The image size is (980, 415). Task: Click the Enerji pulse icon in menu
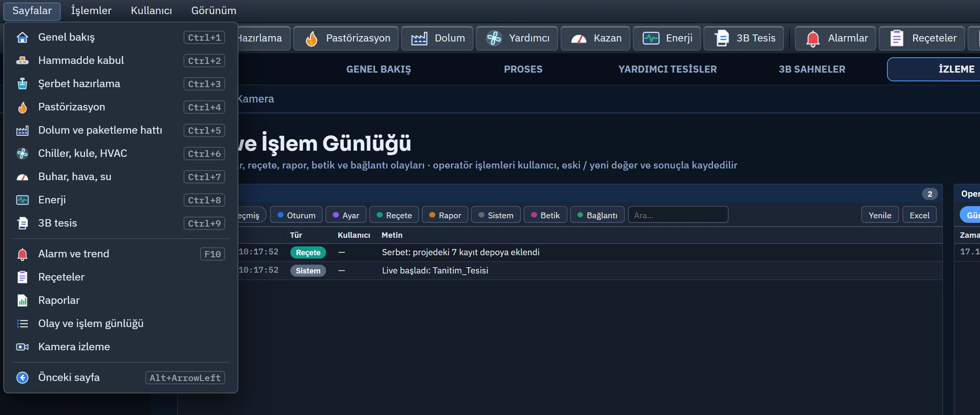[x=22, y=200]
